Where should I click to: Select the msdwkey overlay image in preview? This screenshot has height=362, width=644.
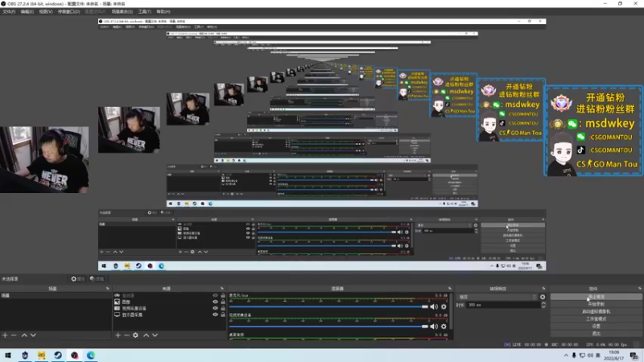(x=593, y=131)
